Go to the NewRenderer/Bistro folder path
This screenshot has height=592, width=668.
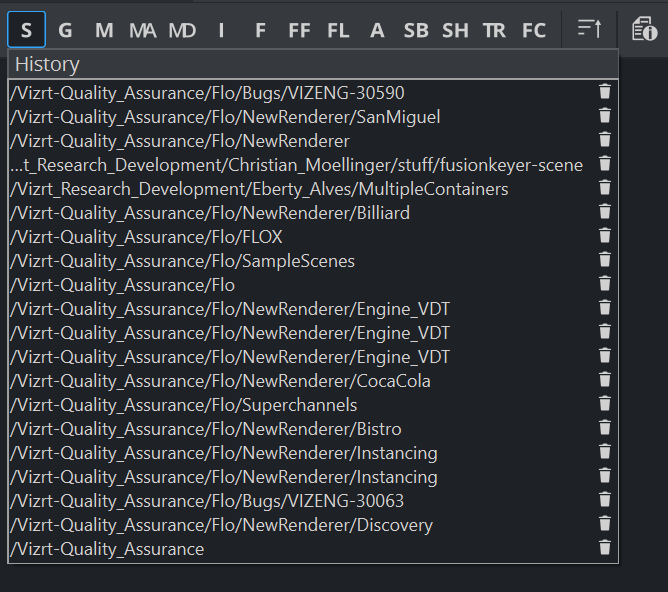(205, 429)
